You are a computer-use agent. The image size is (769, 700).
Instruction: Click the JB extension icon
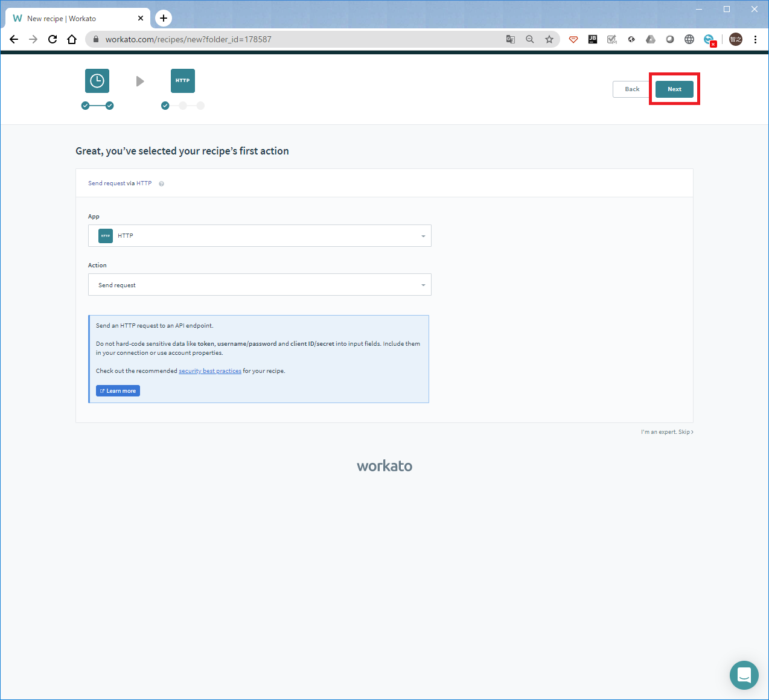click(593, 39)
